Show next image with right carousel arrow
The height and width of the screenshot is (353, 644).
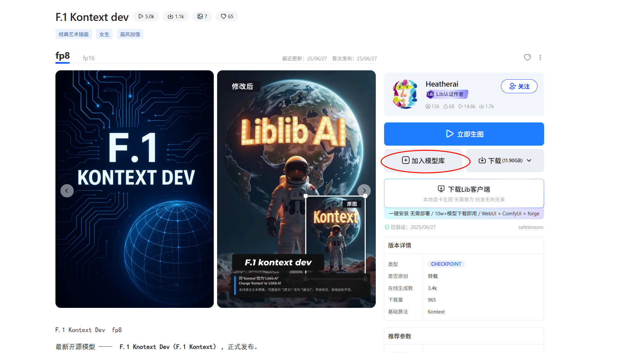click(x=364, y=191)
